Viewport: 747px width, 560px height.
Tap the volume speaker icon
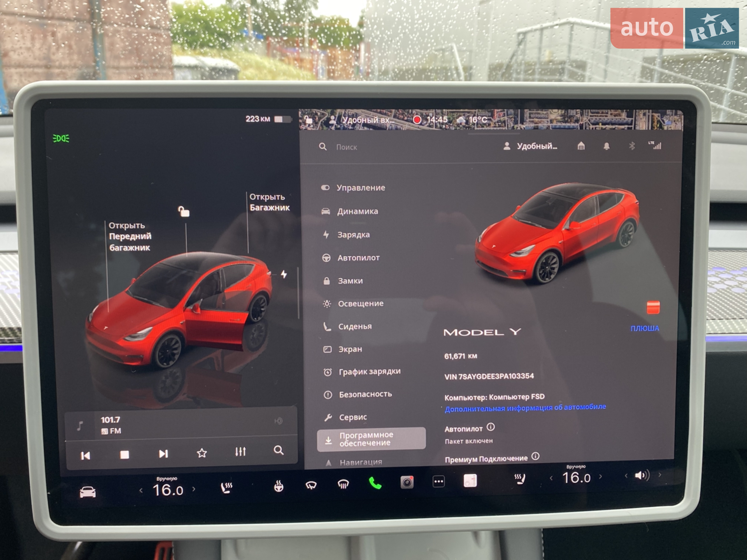642,475
